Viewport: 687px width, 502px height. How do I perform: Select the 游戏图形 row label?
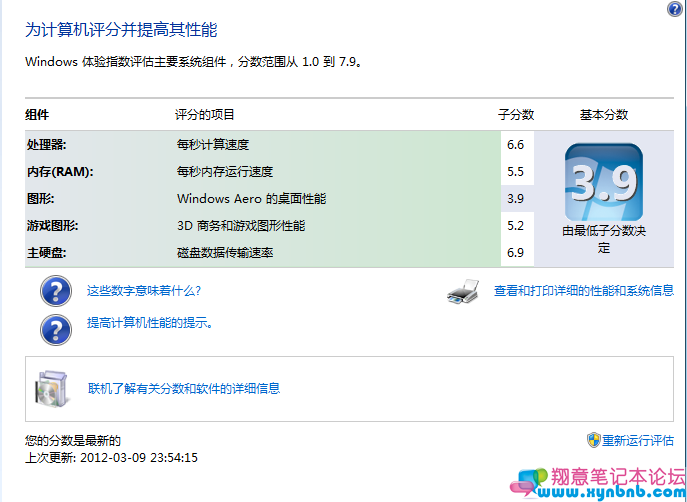click(52, 226)
